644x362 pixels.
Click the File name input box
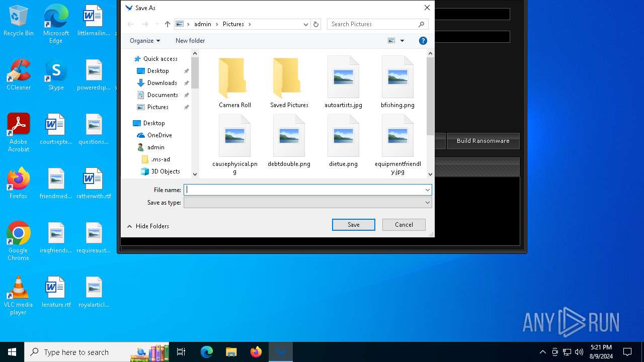click(x=304, y=190)
